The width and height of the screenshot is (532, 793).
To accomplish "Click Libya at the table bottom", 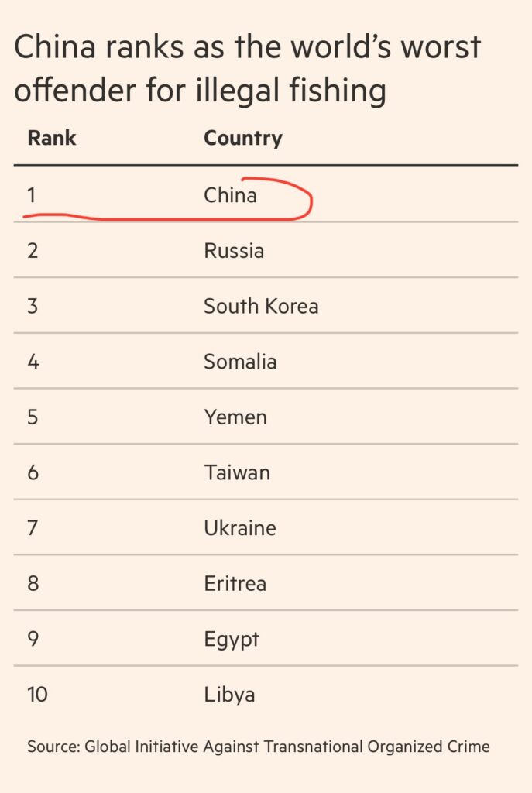I will click(x=229, y=695).
